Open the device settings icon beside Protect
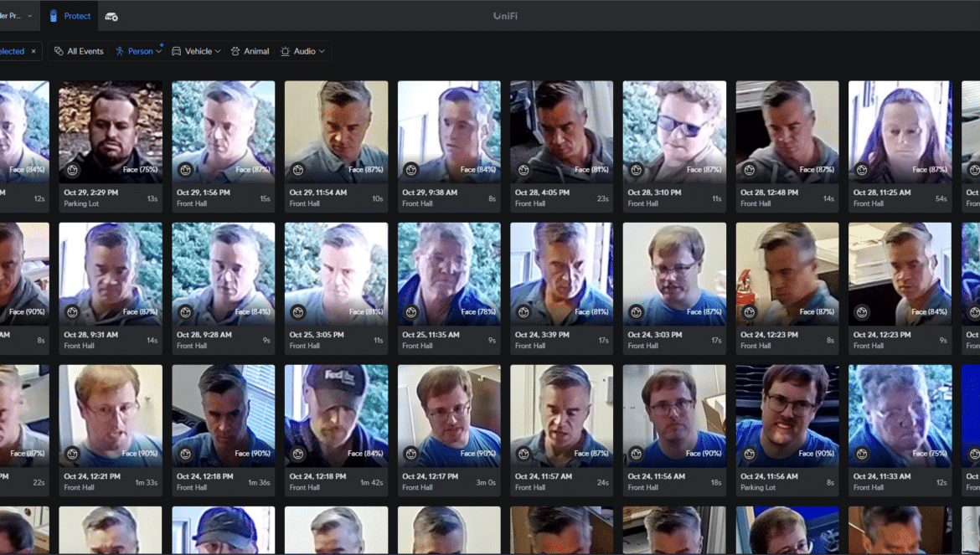The image size is (980, 555). pos(111,17)
